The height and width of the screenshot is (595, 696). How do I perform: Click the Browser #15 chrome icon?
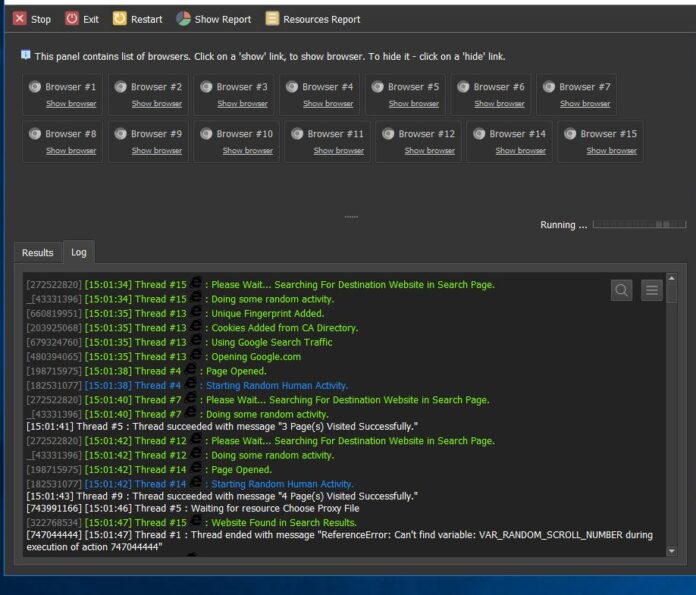click(572, 134)
